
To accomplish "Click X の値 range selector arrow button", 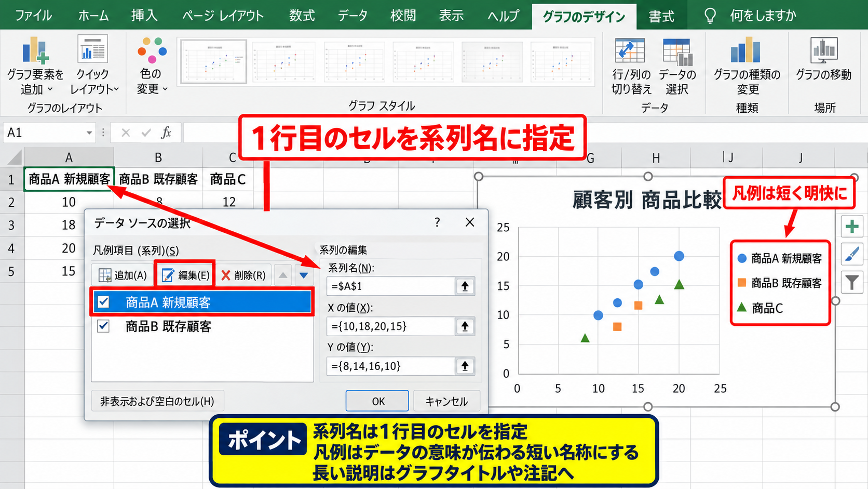I will (x=465, y=326).
